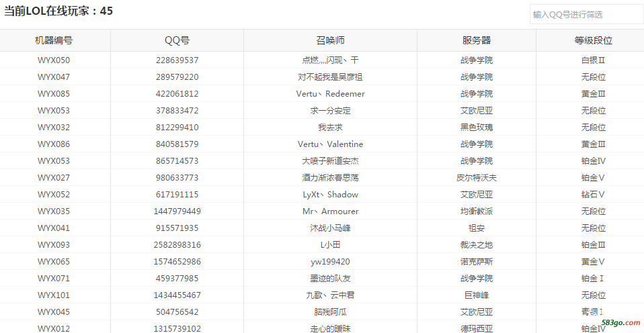
Task: Click the 当前LOL在线玩家 heading
Action: 58,11
